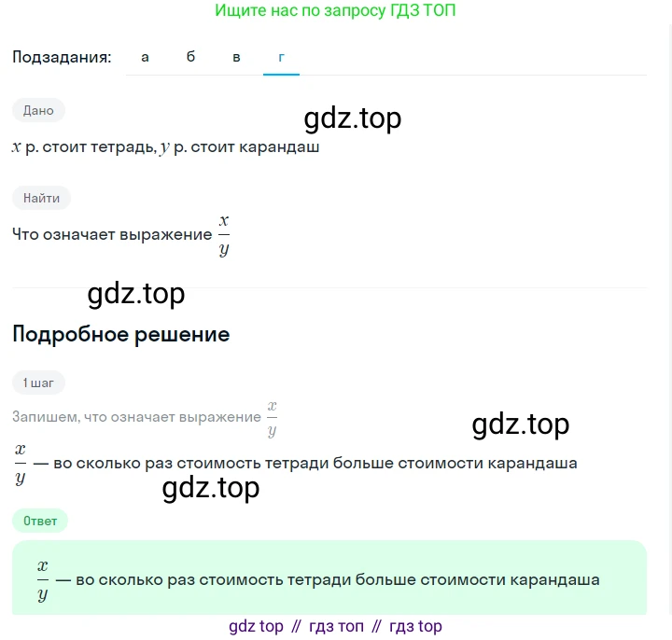Screen dimensions: 672x640
Task: Select subtask tab б
Action: tap(190, 57)
